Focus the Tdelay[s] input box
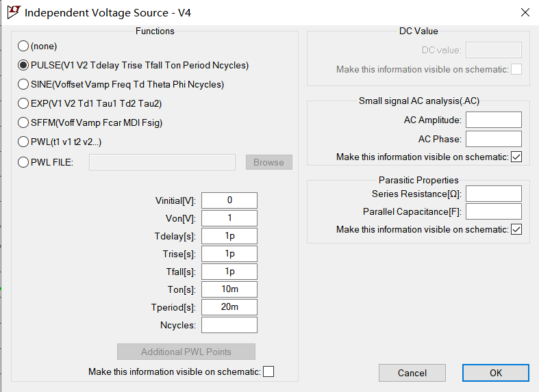The image size is (539, 392). (229, 236)
